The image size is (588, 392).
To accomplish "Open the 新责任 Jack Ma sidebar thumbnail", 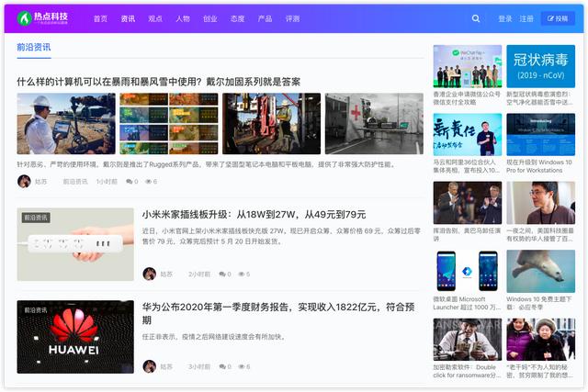I will coord(468,135).
